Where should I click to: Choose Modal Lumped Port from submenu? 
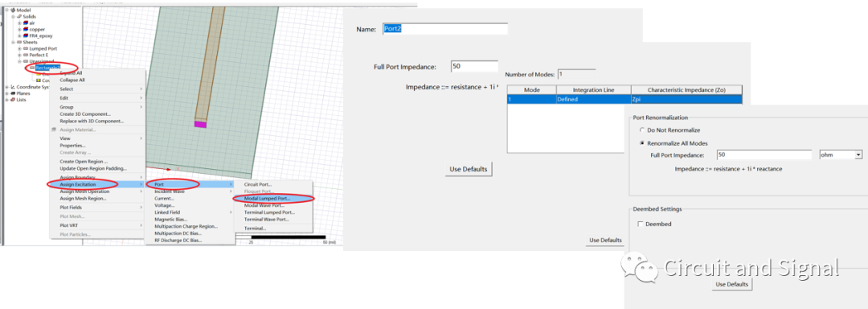click(x=268, y=198)
